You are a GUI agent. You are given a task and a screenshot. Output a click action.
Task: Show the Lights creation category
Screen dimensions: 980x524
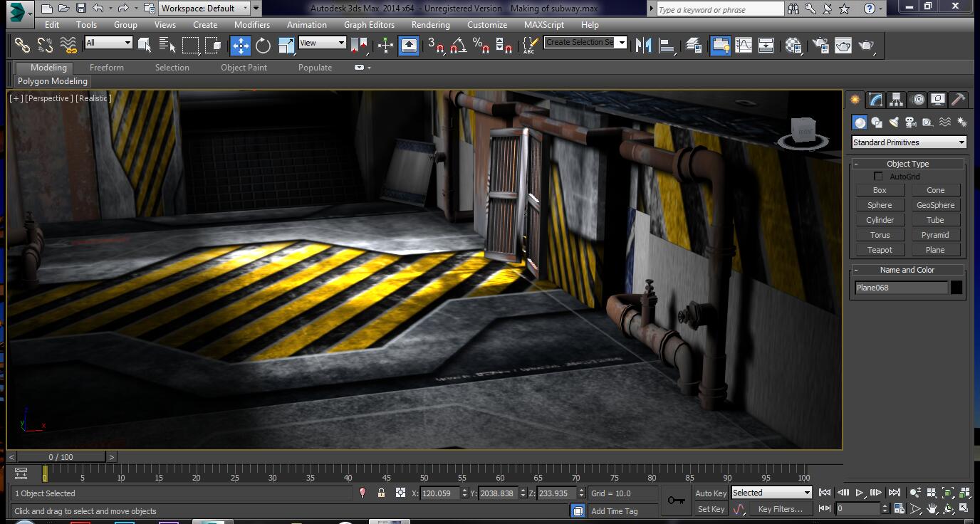tap(894, 122)
